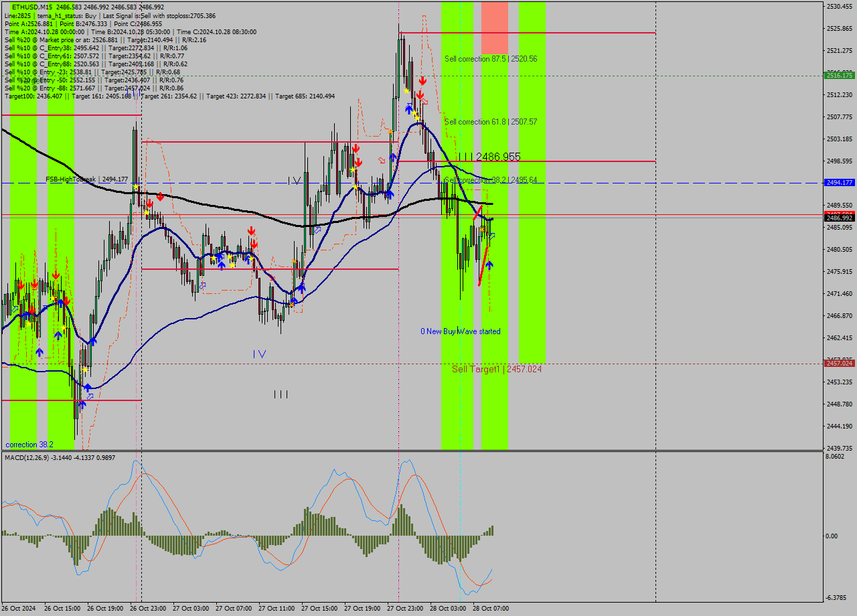Click the 2498.595 price scale value

840,161
